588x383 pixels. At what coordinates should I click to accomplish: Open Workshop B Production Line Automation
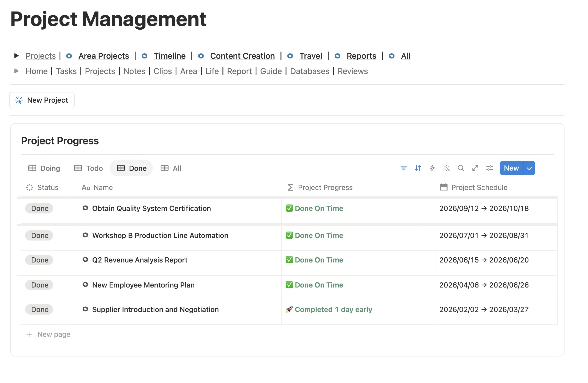160,235
